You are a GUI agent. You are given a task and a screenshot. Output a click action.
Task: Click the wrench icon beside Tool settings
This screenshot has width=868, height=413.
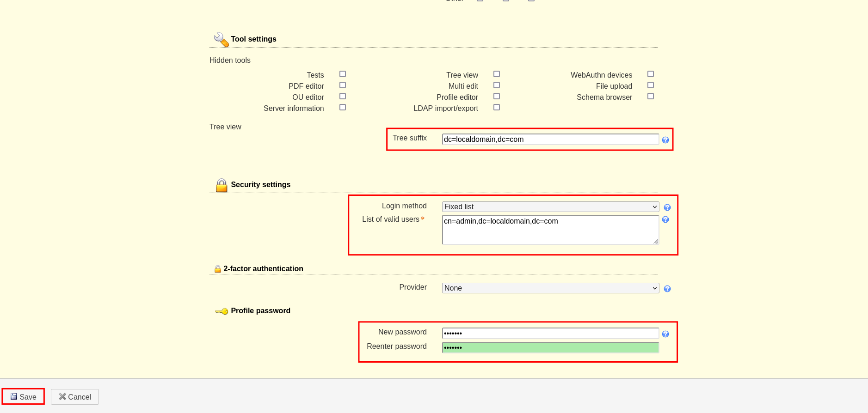click(221, 40)
